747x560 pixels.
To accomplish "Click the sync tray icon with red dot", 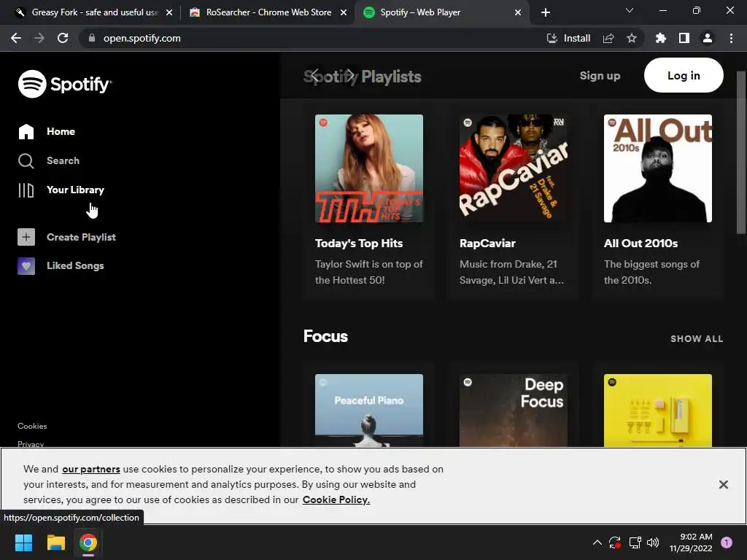I will click(x=615, y=542).
